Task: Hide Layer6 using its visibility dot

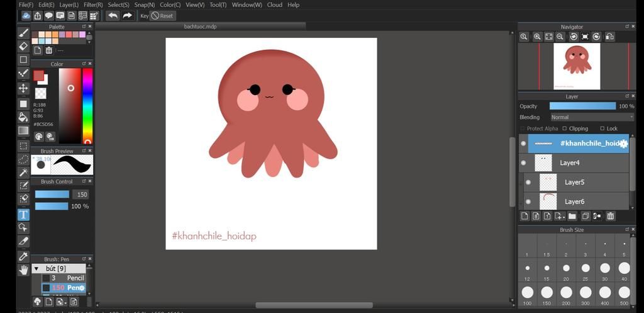Action: pos(528,202)
